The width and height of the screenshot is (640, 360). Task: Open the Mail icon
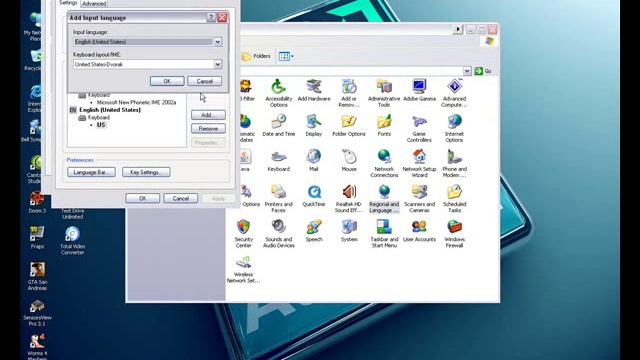coord(313,160)
